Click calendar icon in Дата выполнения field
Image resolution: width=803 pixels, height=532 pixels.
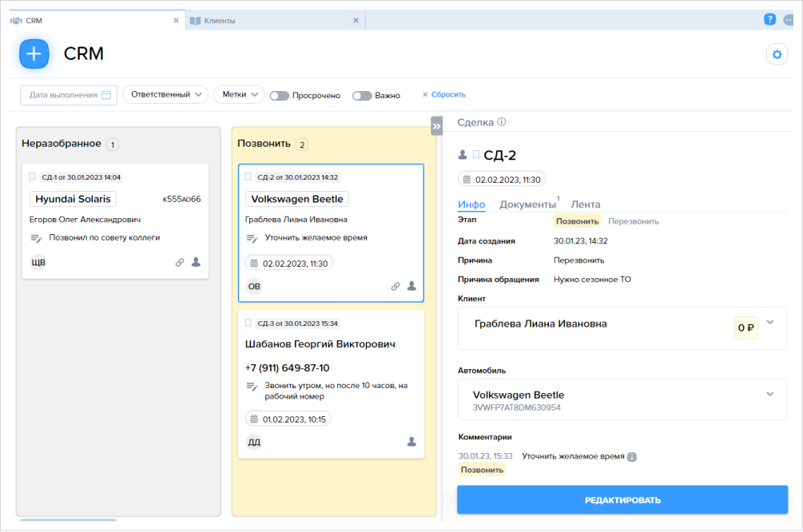tap(106, 95)
